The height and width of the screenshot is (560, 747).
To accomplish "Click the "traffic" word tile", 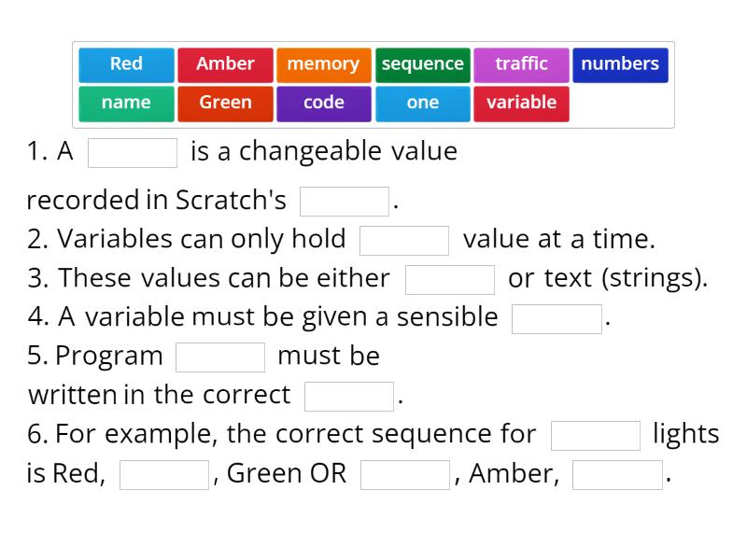I will [x=522, y=64].
